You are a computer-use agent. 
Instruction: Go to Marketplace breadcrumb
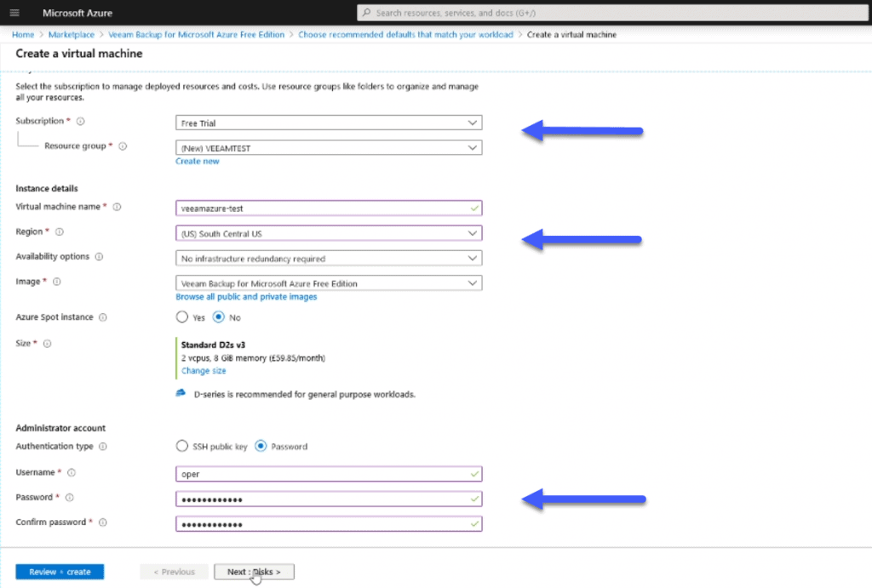pos(72,34)
